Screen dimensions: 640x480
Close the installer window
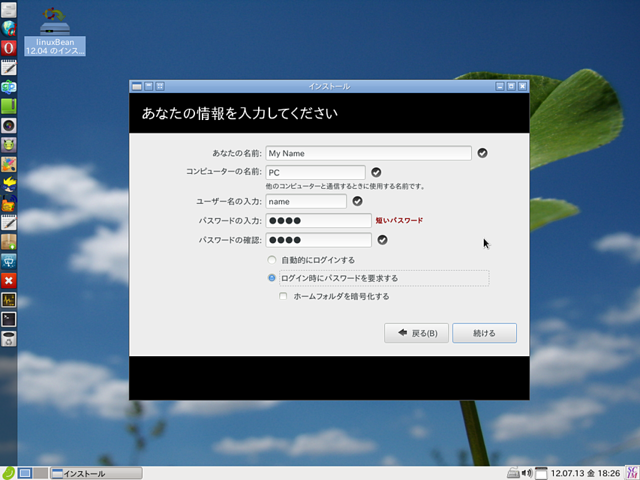click(522, 86)
